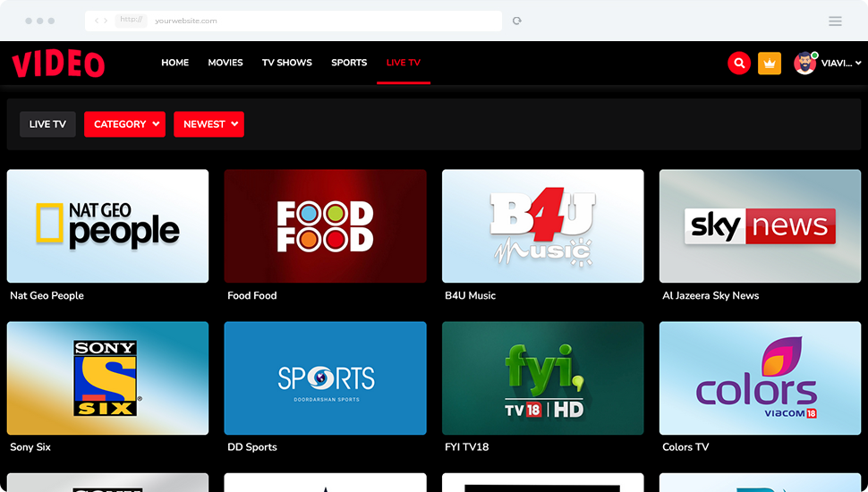Click the browser forward arrow
This screenshot has height=492, width=868.
point(106,21)
